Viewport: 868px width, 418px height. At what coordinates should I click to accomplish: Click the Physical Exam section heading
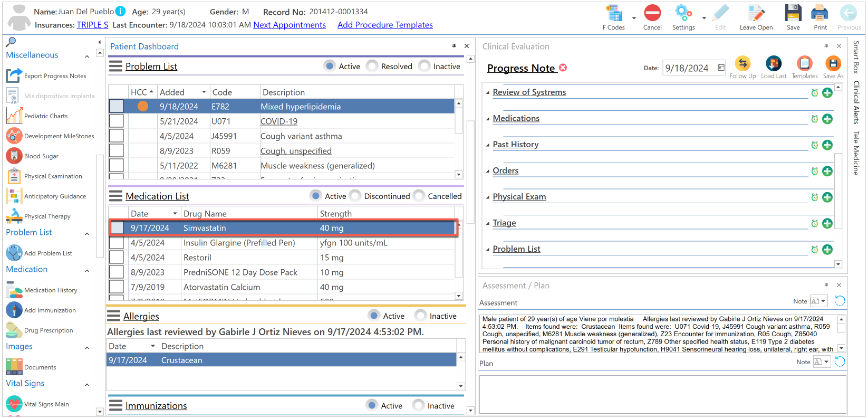pos(519,197)
